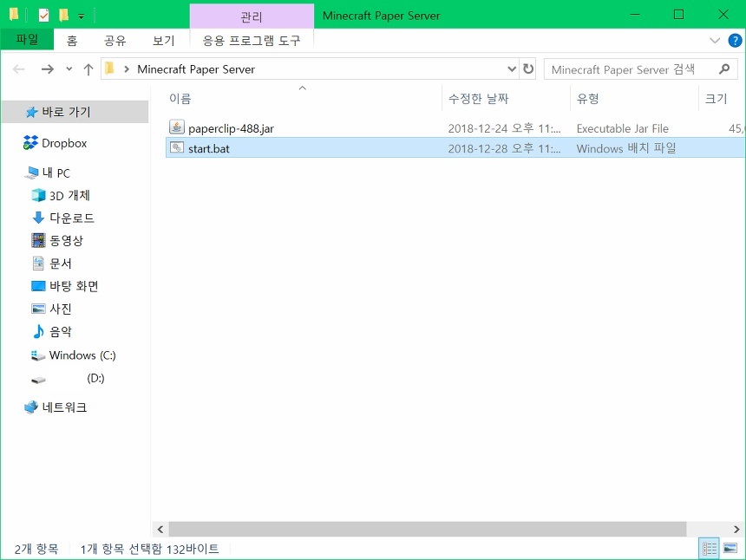
Task: Open the 음악 folder
Action: click(61, 332)
